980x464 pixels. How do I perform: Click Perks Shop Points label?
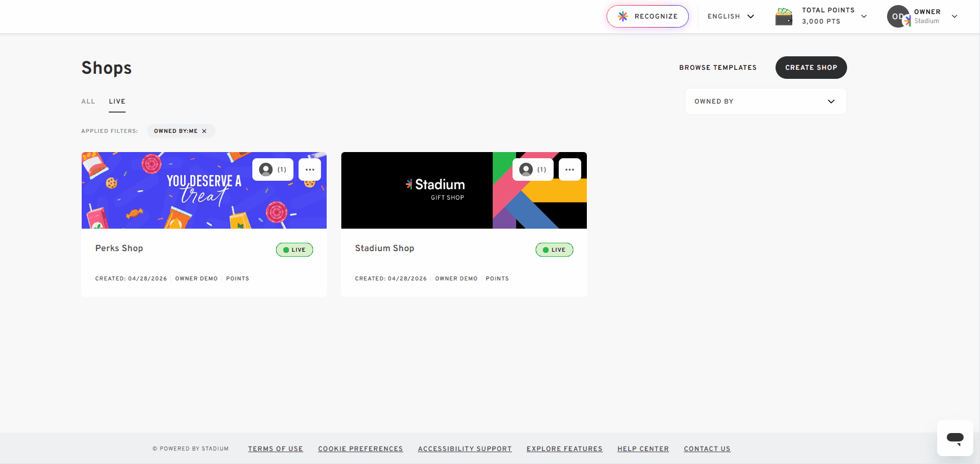[238, 279]
